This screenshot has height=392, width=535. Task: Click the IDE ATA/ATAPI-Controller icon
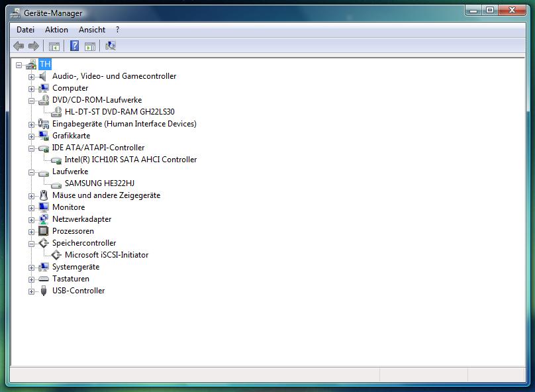[x=43, y=148]
